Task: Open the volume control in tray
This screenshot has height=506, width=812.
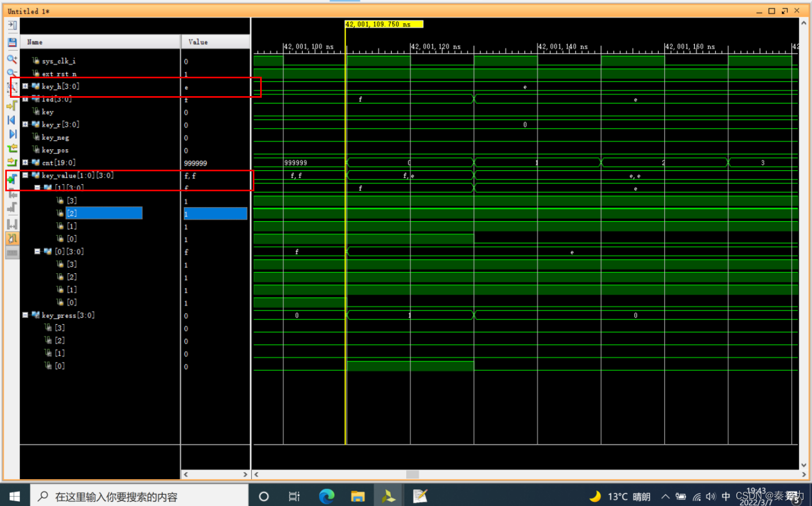Action: point(711,497)
